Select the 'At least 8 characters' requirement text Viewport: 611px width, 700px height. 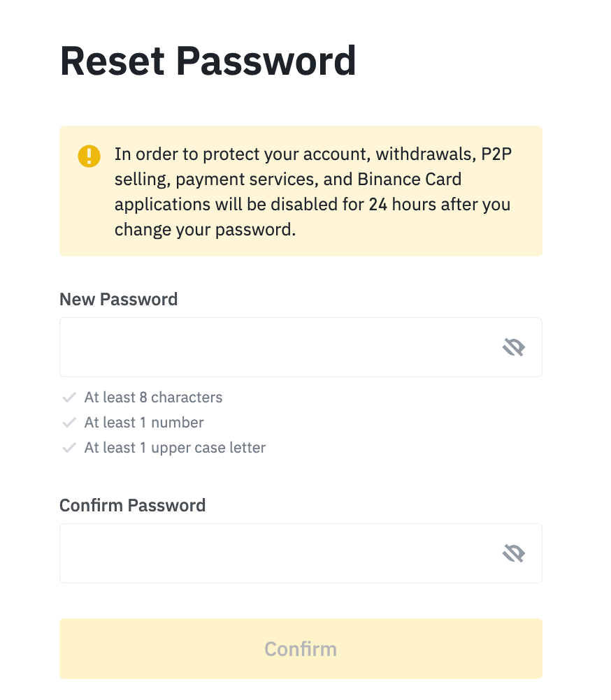[153, 398]
